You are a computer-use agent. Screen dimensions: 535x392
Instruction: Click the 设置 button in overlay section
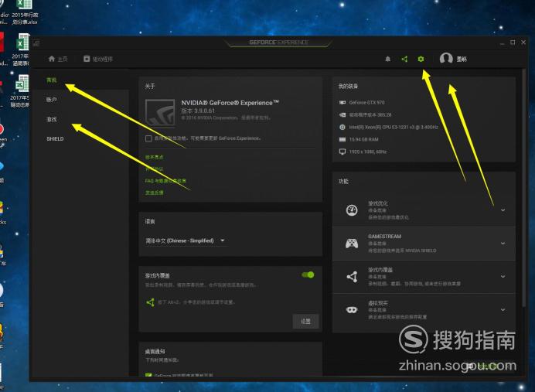coord(305,322)
